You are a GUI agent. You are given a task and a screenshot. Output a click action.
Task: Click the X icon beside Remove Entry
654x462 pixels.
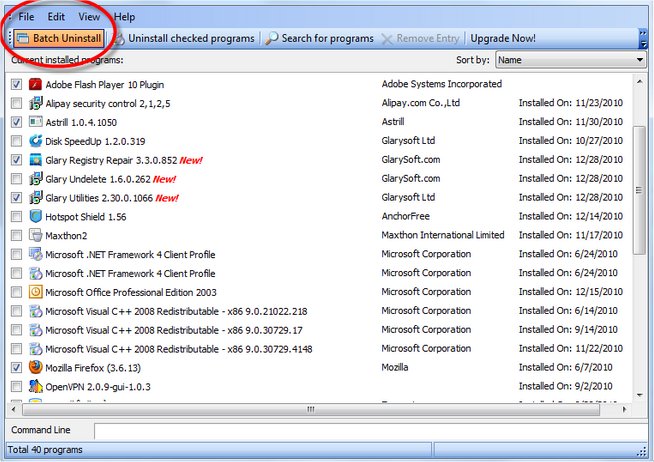click(x=387, y=39)
